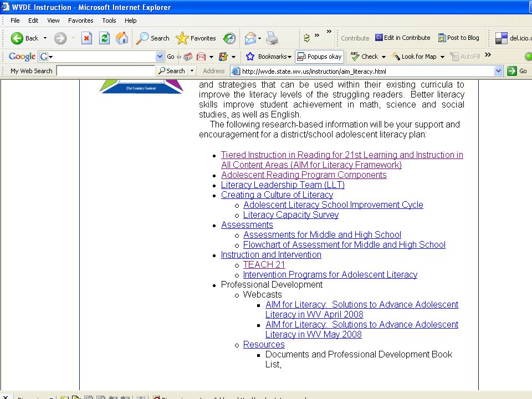This screenshot has height=399, width=532.
Task: Click the Google logo on toolbar
Action: (22, 57)
